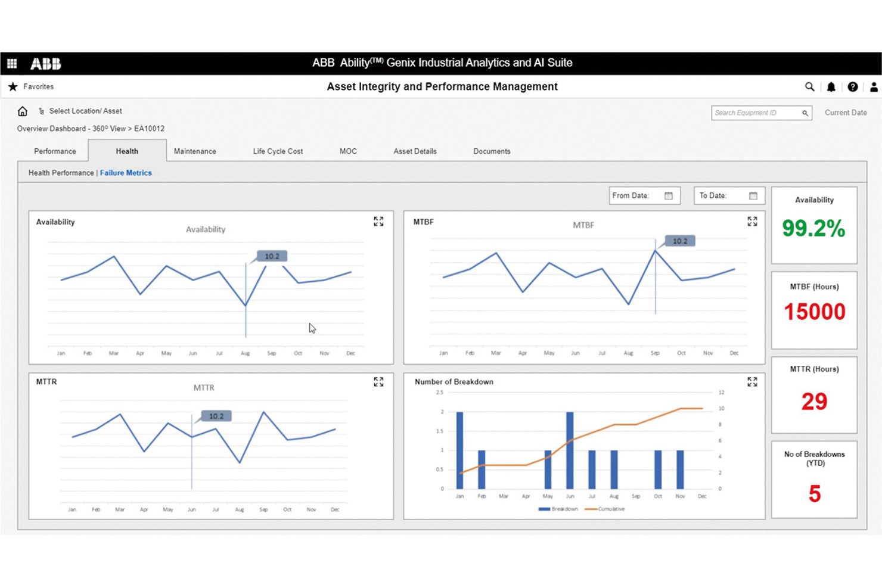Click the Asset Integrity and Performance Management title
Image resolution: width=882 pixels, height=588 pixels.
click(x=442, y=86)
